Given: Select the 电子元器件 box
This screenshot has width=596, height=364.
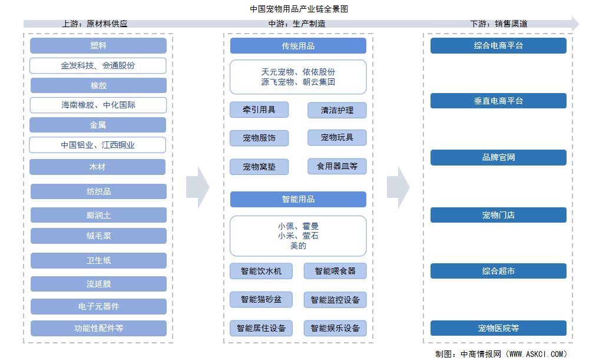Looking at the screenshot, I should pos(98,306).
